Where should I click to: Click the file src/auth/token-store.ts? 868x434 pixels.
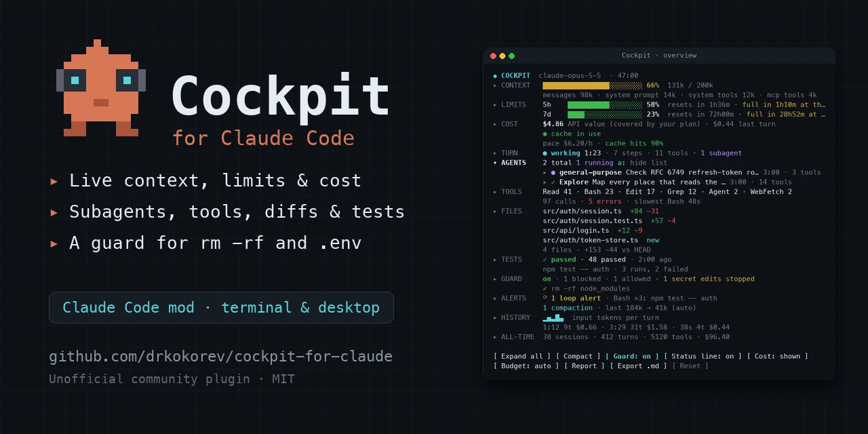591,240
